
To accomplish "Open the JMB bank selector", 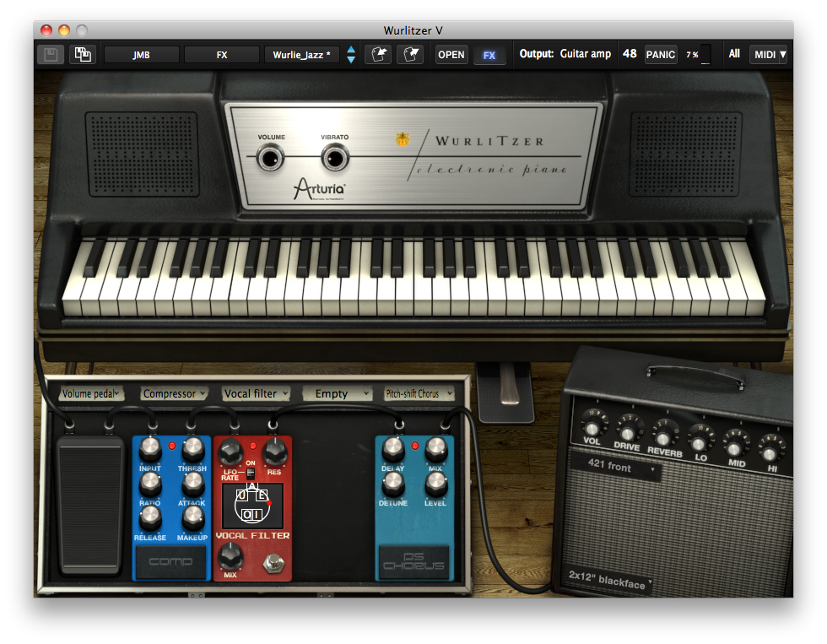I will tap(142, 55).
